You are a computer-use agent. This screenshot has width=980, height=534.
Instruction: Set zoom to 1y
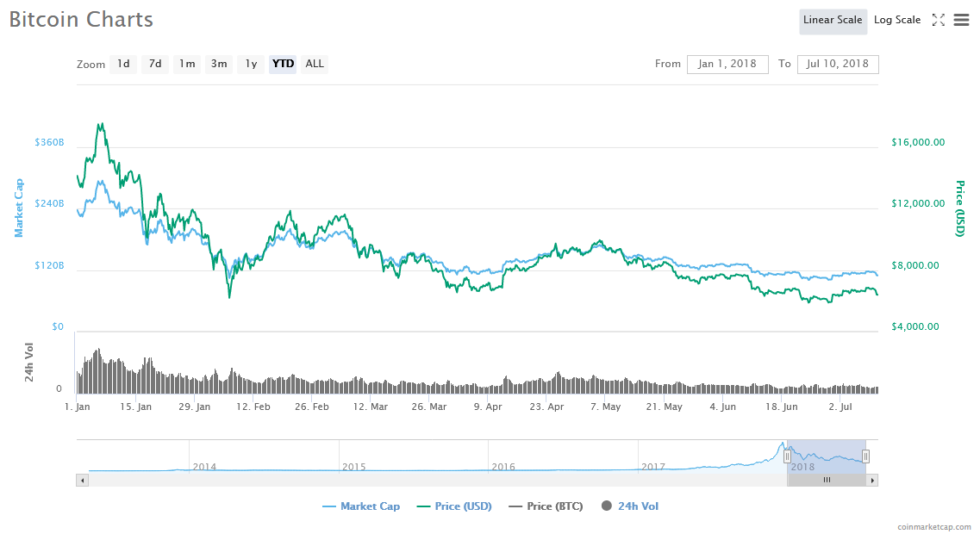point(251,64)
